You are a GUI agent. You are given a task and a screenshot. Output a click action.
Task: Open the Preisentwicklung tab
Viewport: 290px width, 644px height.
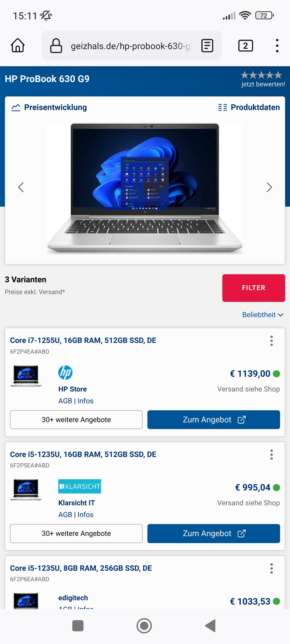click(x=49, y=107)
